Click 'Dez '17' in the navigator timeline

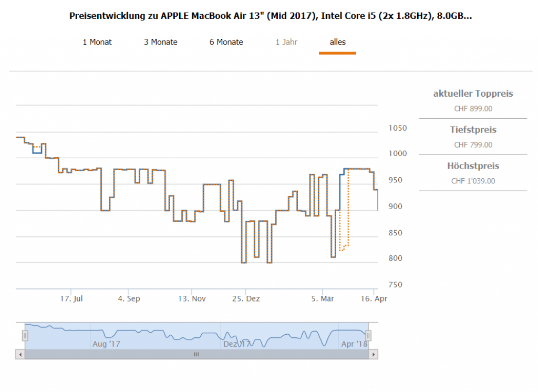pyautogui.click(x=237, y=344)
